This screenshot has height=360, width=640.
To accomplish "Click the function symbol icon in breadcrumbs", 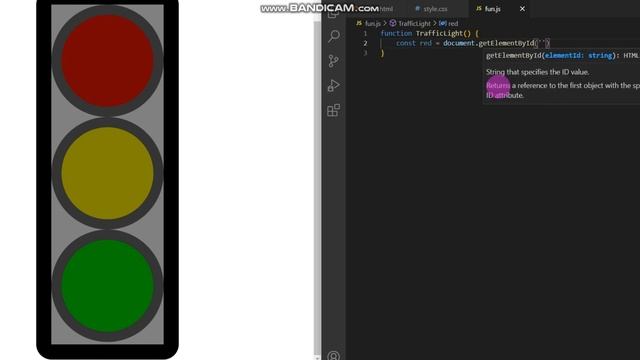I will pos(393,23).
